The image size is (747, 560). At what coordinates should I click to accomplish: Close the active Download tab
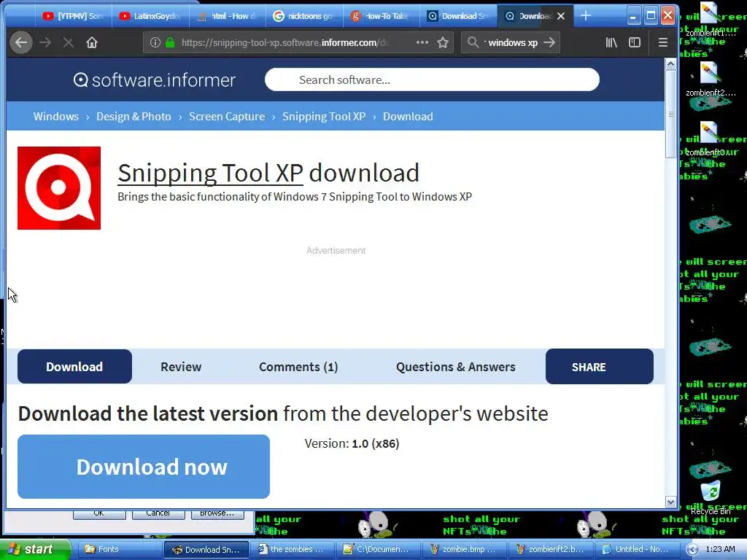(x=561, y=16)
